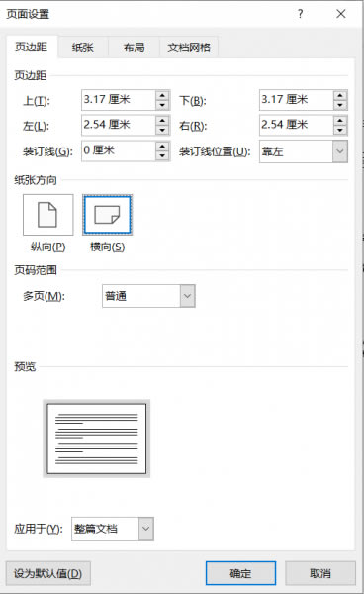The image size is (364, 594).
Task: Click the 预览 section heading
Action: click(25, 366)
